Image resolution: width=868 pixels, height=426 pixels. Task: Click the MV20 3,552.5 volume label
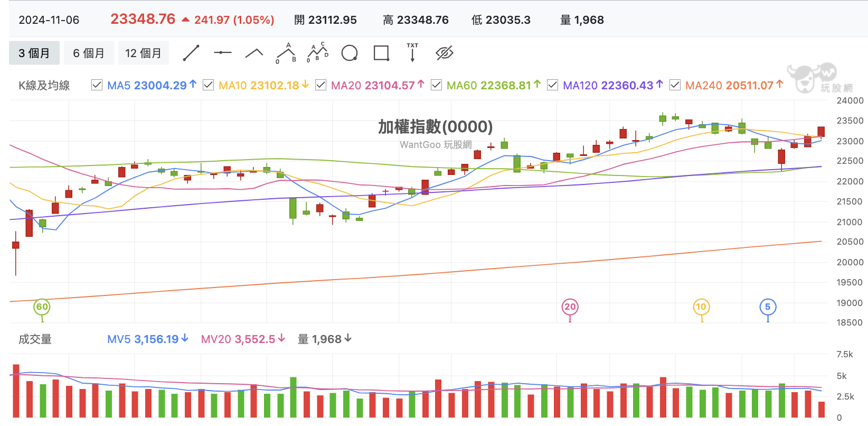point(243,339)
